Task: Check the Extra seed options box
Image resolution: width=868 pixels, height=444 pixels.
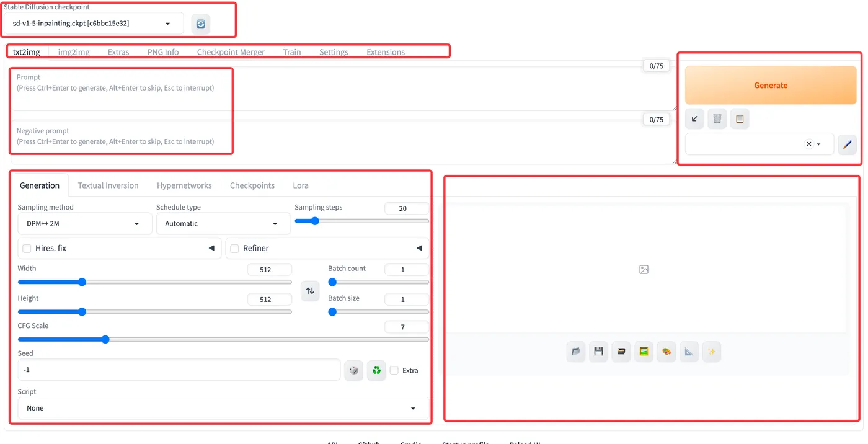Action: click(394, 370)
